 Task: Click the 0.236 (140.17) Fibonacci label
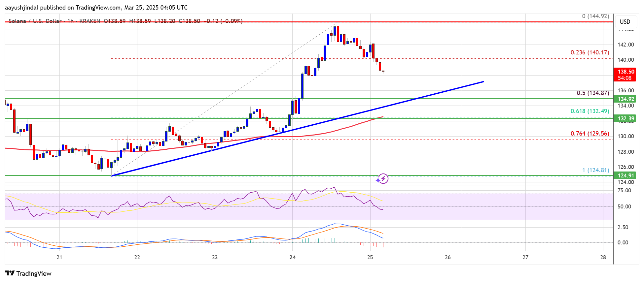click(590, 52)
